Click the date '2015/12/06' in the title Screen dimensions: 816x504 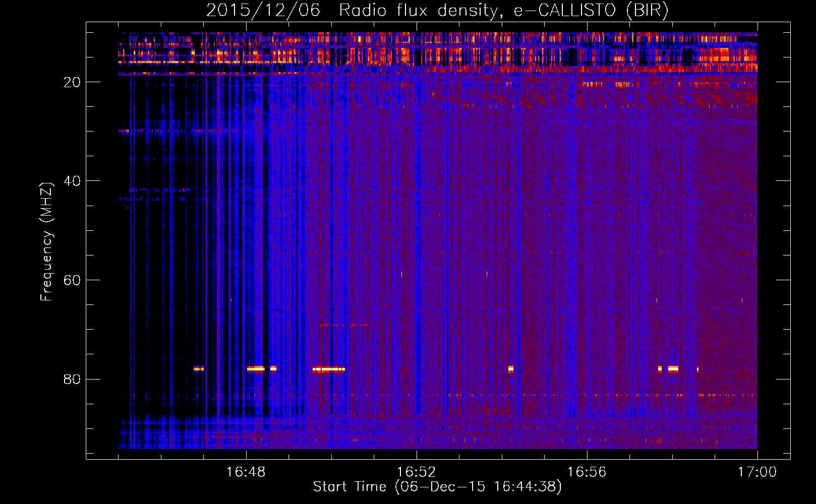coord(263,10)
